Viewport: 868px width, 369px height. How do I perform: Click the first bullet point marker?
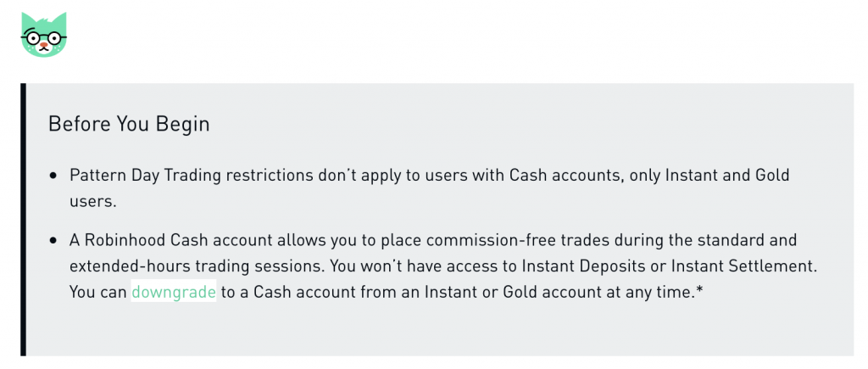tap(53, 176)
